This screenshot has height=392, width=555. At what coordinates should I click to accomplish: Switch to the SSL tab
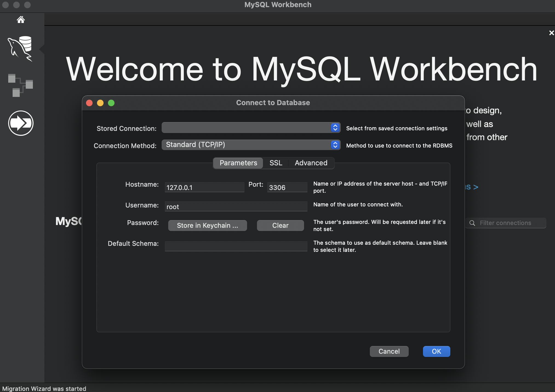276,163
